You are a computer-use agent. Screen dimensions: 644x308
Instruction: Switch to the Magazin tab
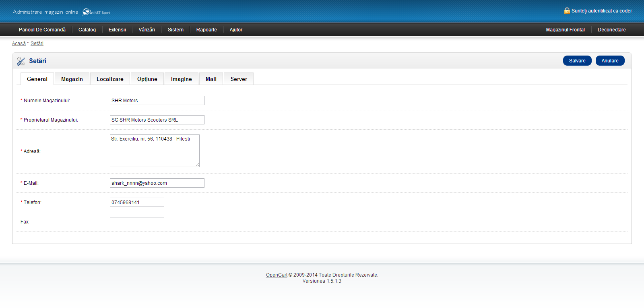(x=72, y=79)
